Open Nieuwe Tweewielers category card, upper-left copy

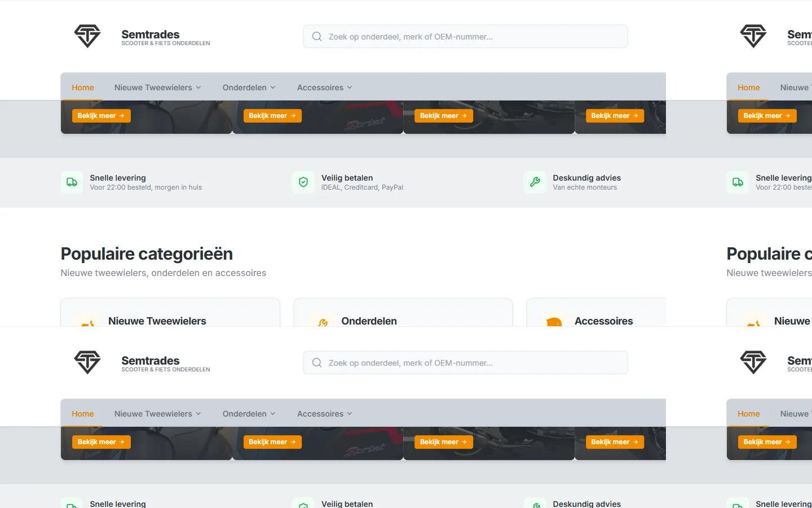pos(170,313)
